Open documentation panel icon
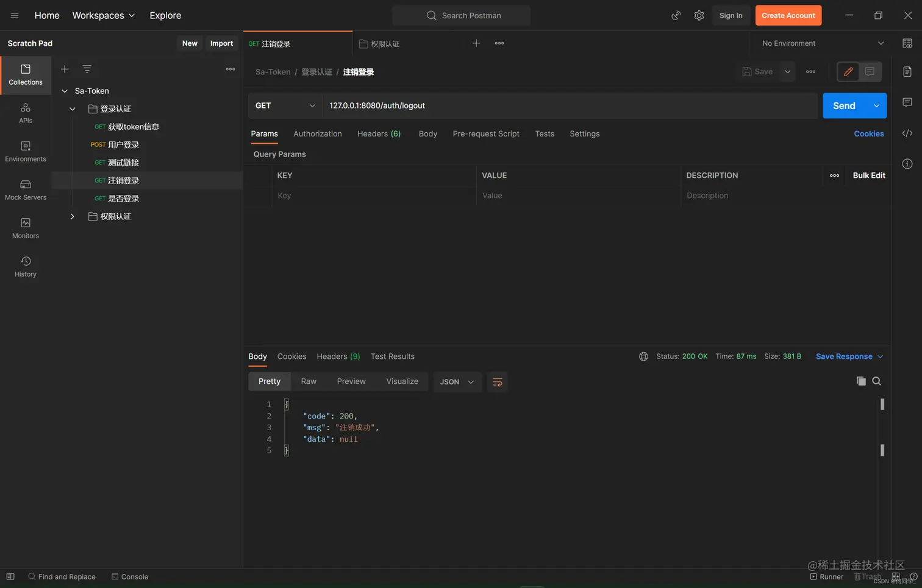 click(x=907, y=72)
